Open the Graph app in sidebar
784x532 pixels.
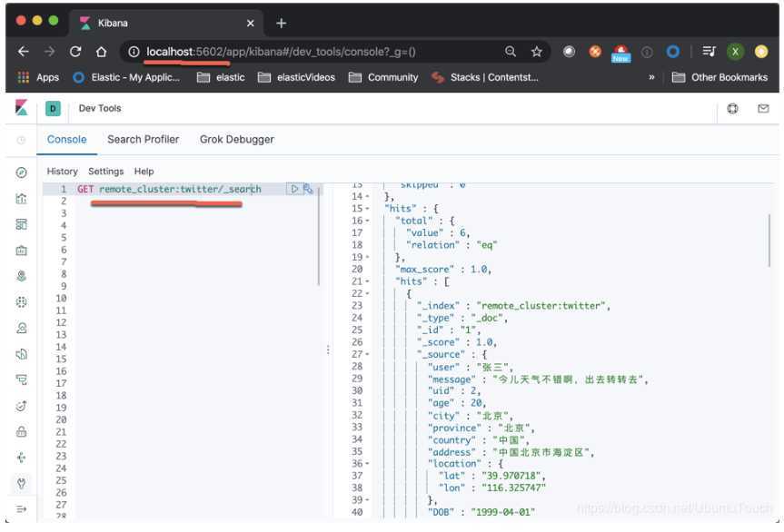click(x=22, y=458)
